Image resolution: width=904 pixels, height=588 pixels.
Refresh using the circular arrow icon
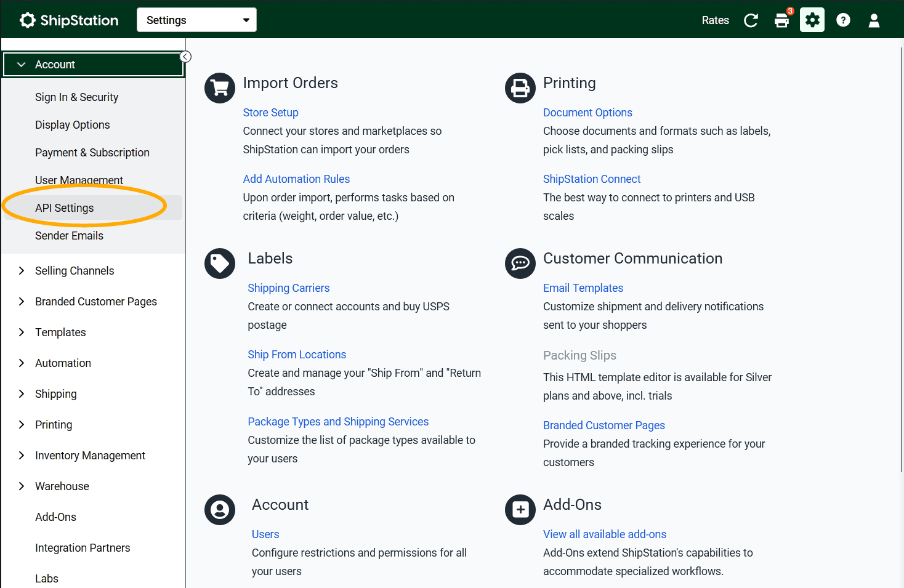751,20
